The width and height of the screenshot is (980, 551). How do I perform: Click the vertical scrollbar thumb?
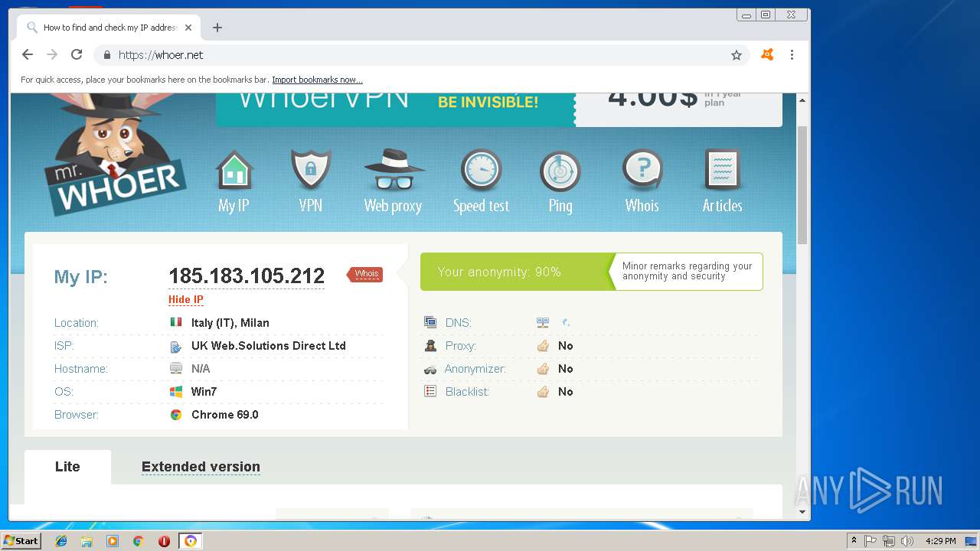(802, 184)
